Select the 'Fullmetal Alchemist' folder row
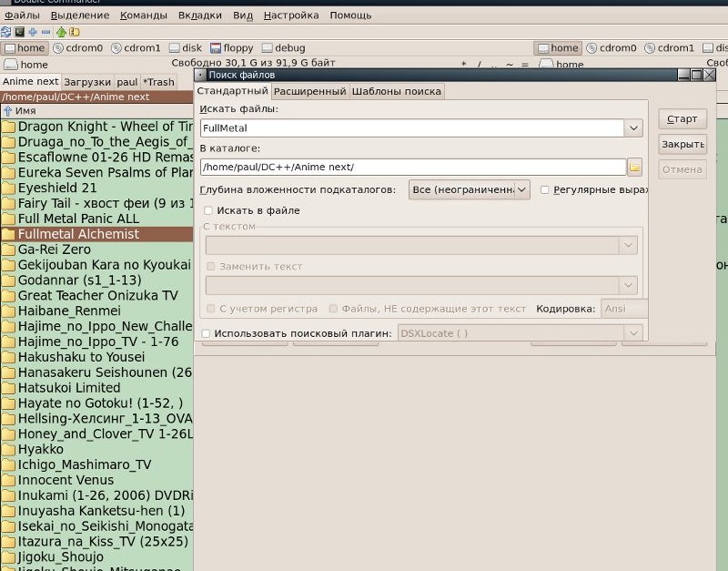Screen dimensions: 728x571 (x=96, y=234)
